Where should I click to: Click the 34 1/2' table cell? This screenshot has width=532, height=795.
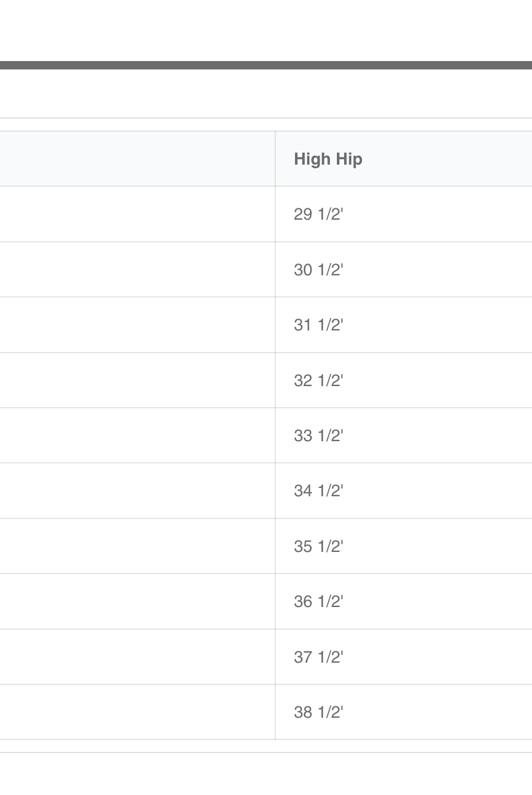tap(318, 491)
